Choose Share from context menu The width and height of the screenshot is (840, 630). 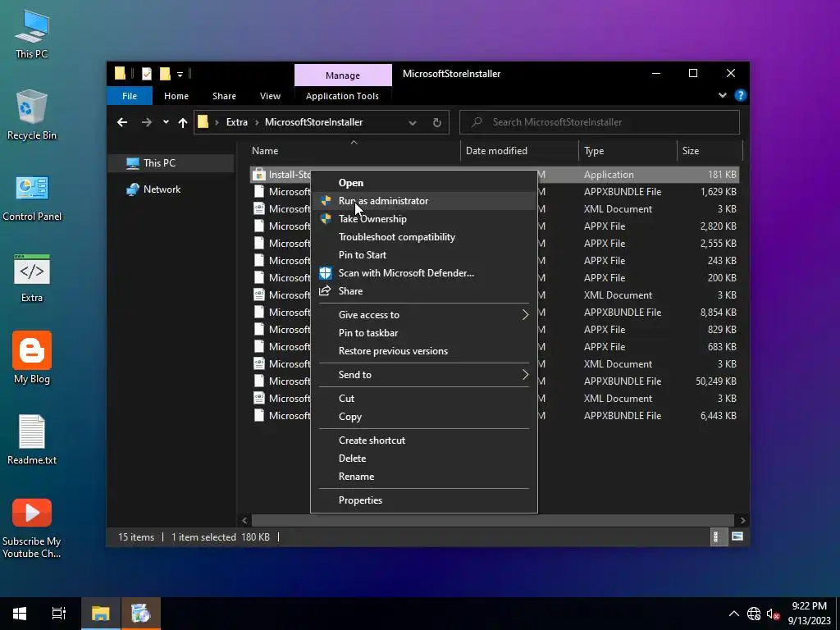[x=424, y=291]
